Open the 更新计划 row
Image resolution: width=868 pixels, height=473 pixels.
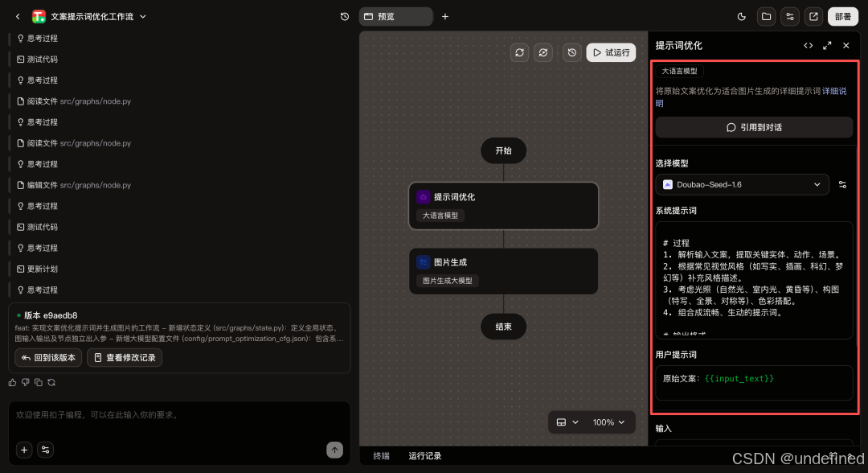(37, 269)
